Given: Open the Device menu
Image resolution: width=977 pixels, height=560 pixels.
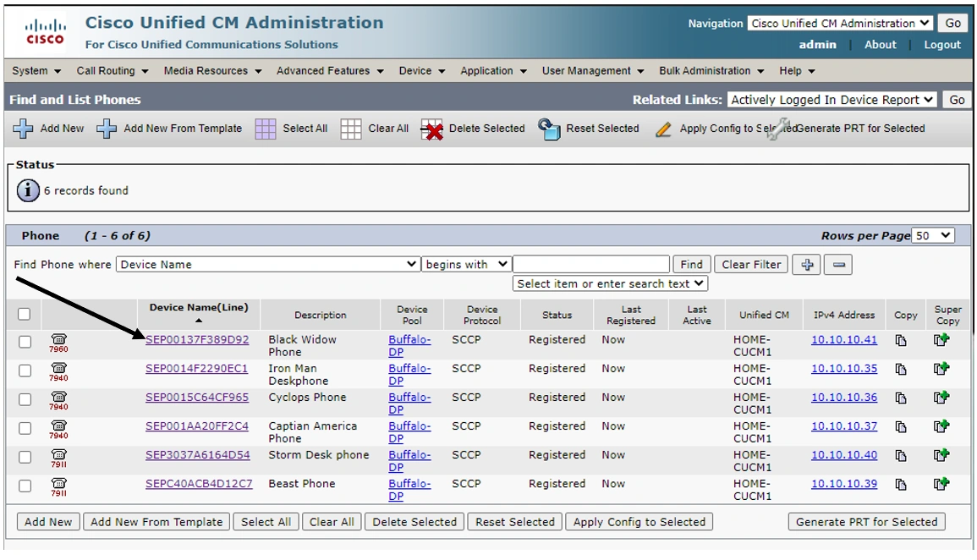Looking at the screenshot, I should [422, 71].
